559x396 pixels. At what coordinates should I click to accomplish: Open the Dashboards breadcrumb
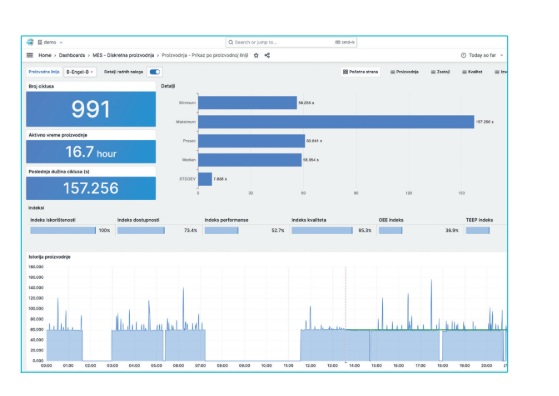click(x=72, y=55)
